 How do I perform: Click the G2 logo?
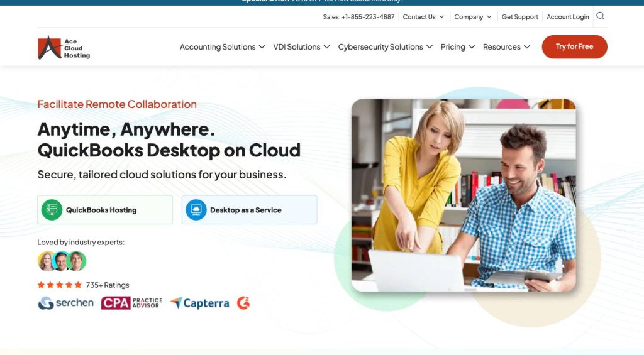click(x=243, y=303)
